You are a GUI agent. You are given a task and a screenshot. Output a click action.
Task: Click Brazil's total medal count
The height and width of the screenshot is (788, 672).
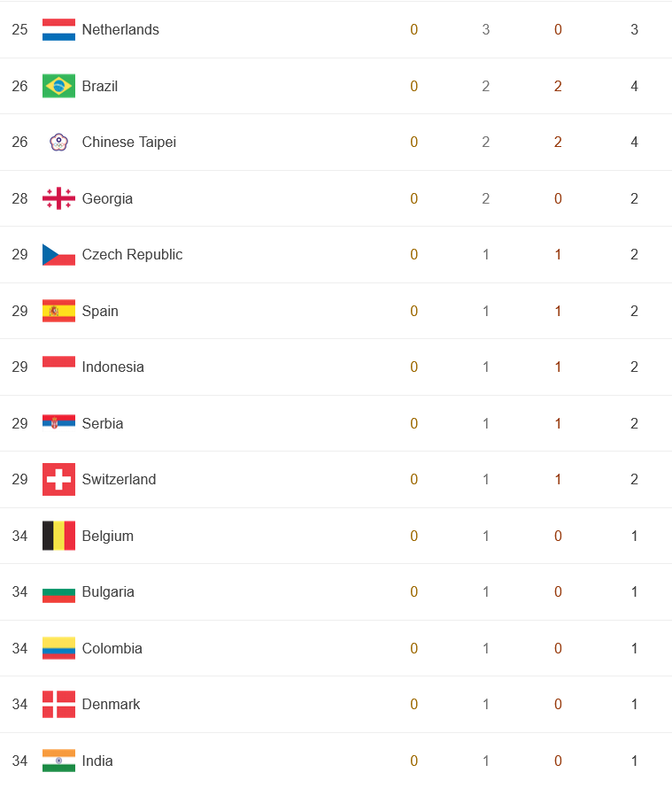pos(634,86)
